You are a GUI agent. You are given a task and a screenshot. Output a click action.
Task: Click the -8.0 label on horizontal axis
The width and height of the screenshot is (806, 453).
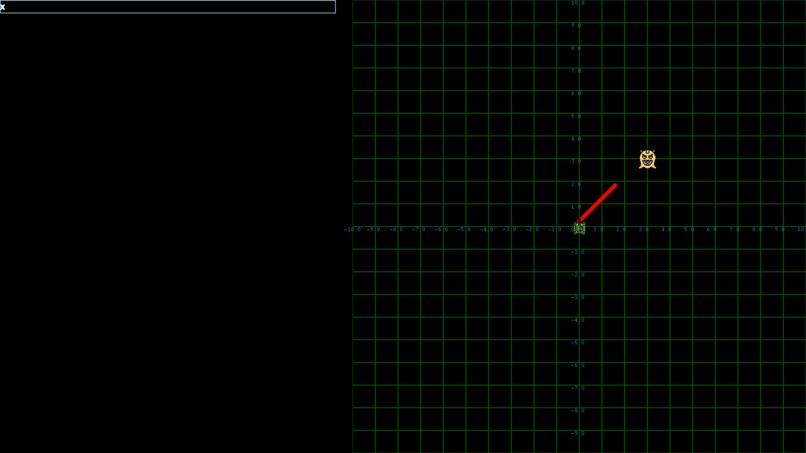396,229
